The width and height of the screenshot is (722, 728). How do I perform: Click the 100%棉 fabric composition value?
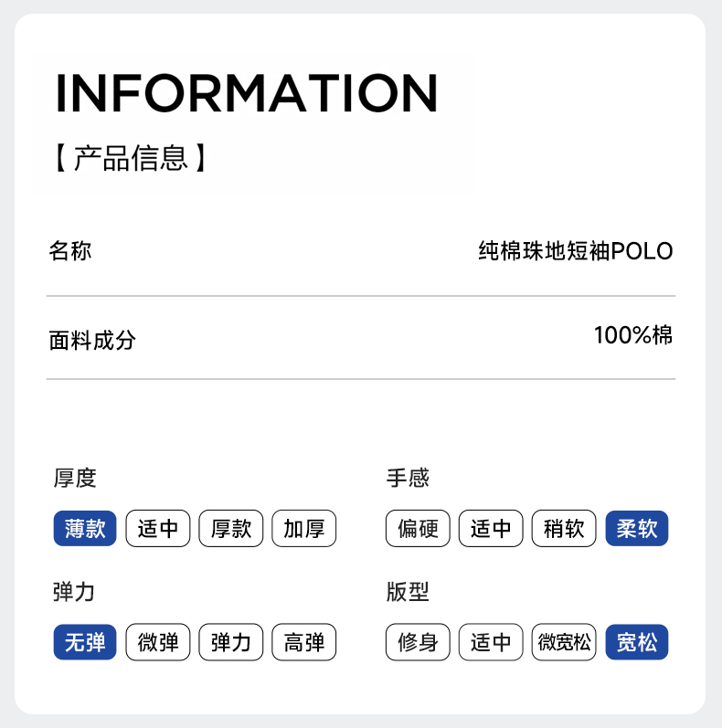(x=633, y=335)
